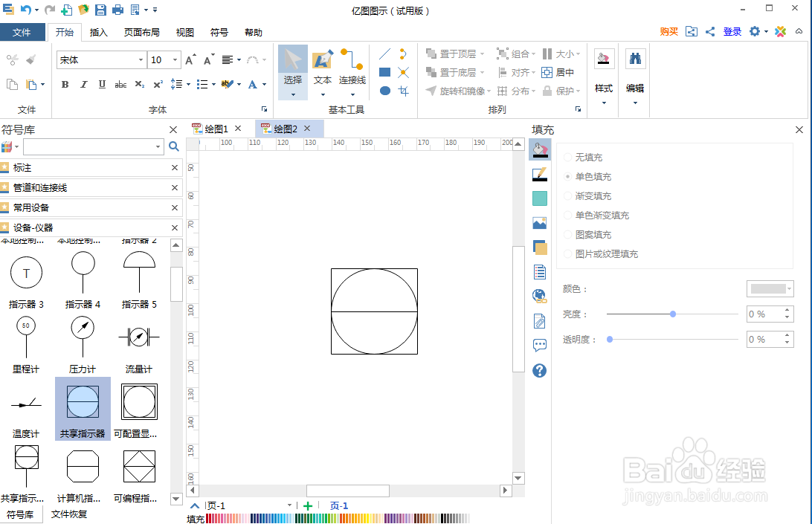Click the help question-mark icon
The width and height of the screenshot is (812, 524).
pos(539,370)
